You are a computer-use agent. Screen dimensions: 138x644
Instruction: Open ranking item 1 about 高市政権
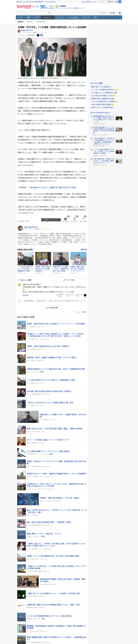[104, 119]
